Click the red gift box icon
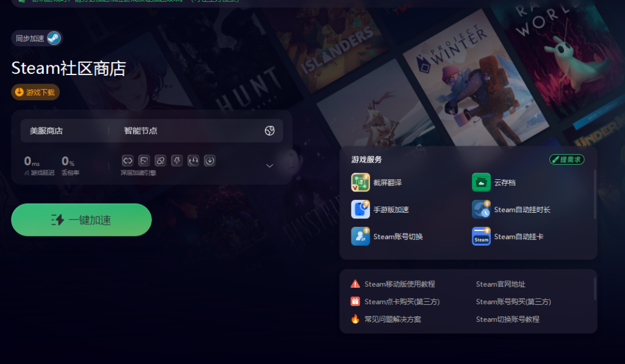The height and width of the screenshot is (364, 625). tap(355, 301)
